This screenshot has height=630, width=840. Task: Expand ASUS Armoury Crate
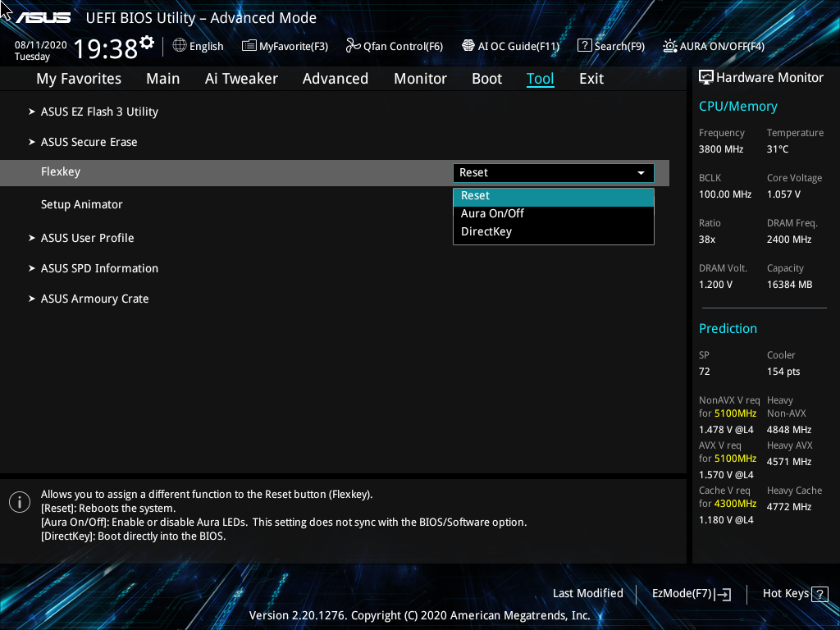94,299
